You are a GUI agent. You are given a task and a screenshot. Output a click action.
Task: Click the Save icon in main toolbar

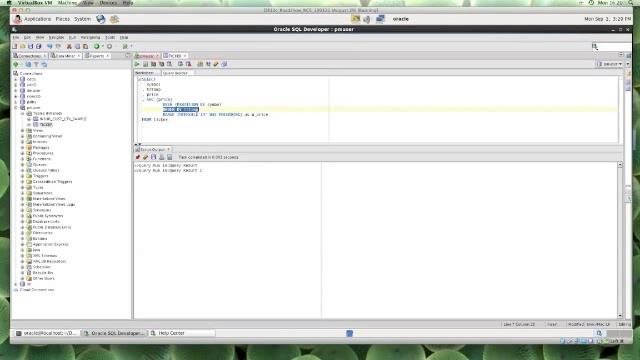(x=31, y=47)
